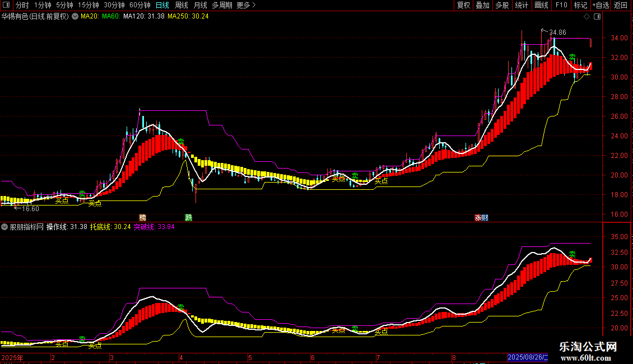Click the date marker 2025/08/26
The image size is (633, 364).
pos(528,357)
